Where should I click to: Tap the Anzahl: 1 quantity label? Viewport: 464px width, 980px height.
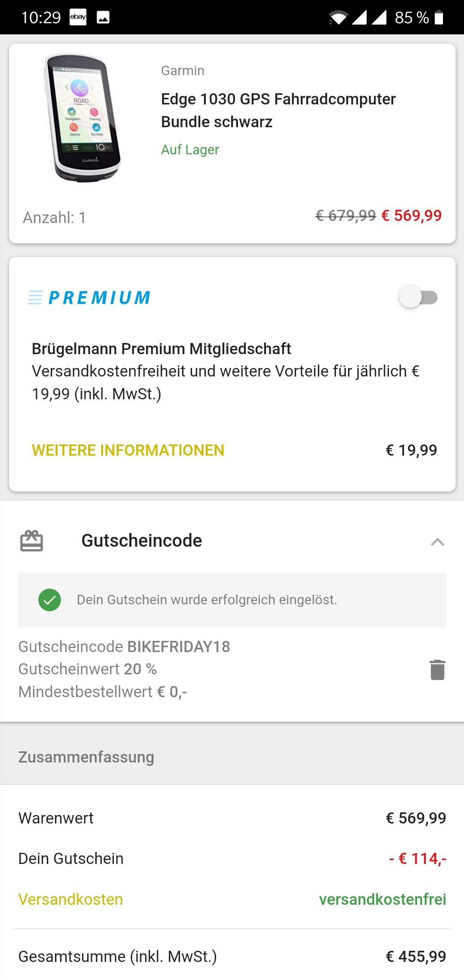(x=54, y=217)
